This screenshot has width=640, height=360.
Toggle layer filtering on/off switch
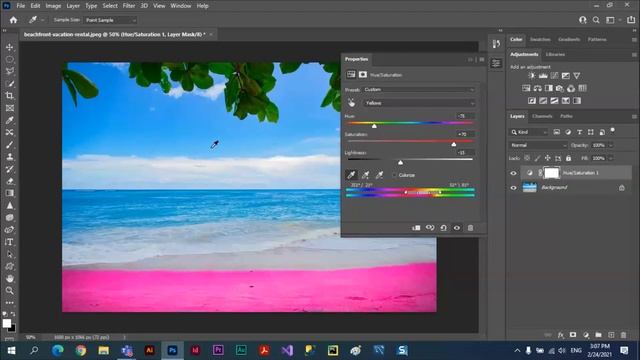pos(612,131)
